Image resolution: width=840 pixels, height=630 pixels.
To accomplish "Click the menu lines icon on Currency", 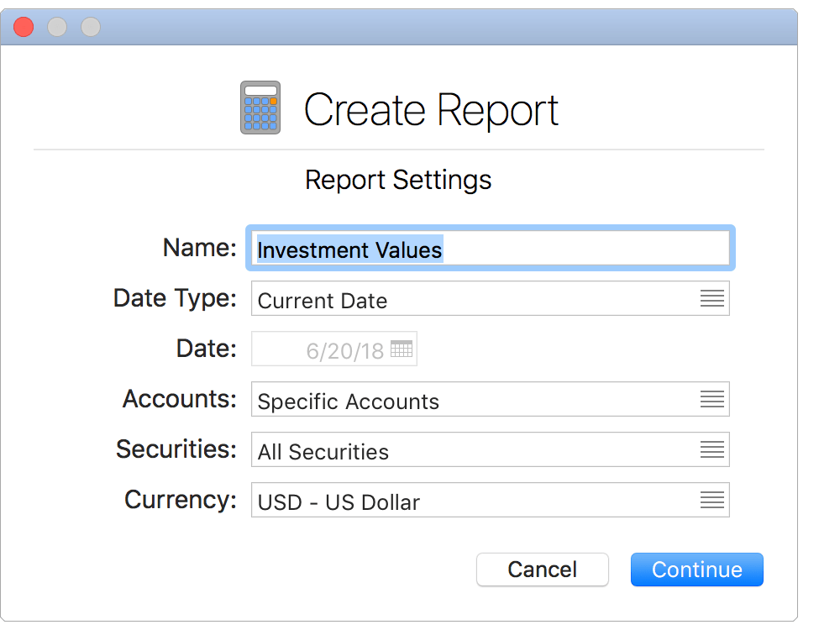I will [x=712, y=500].
